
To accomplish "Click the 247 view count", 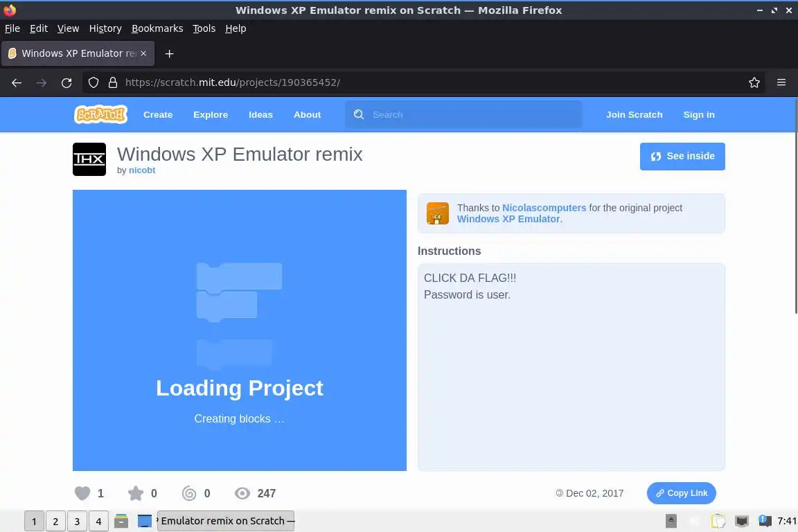I will click(266, 493).
